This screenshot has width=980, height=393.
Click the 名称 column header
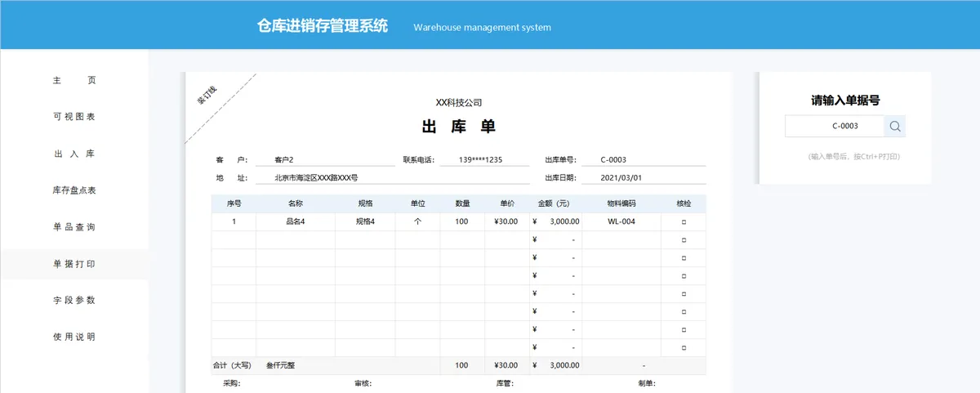pyautogui.click(x=295, y=203)
